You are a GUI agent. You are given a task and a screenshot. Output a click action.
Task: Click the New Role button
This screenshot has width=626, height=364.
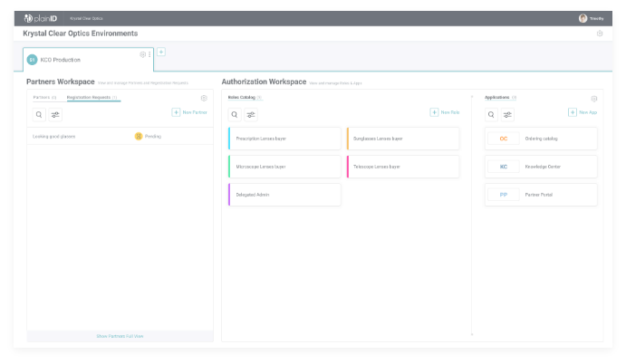click(x=445, y=112)
